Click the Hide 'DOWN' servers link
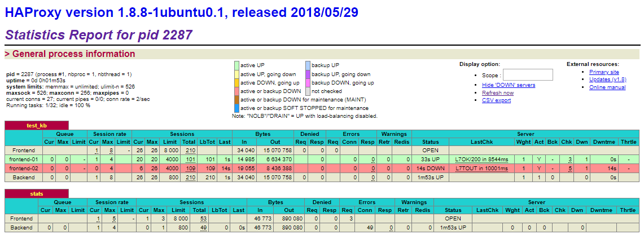This screenshot has height=243, width=644. pyautogui.click(x=509, y=85)
